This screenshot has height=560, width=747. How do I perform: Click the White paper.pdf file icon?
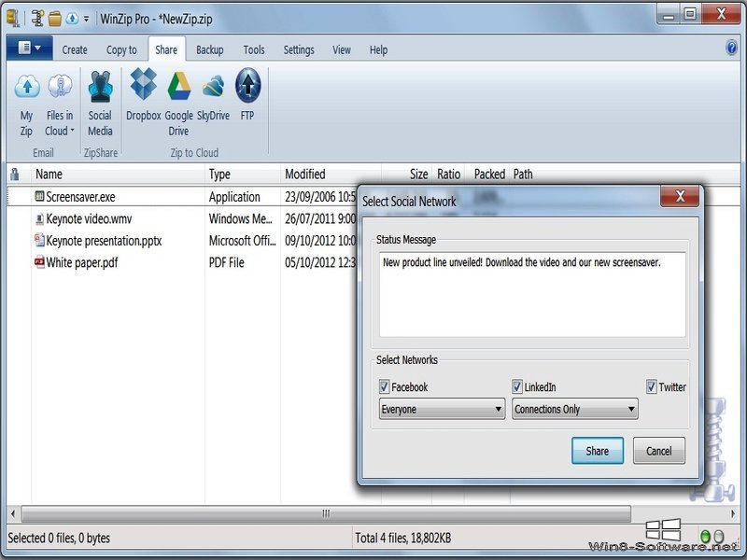(39, 262)
